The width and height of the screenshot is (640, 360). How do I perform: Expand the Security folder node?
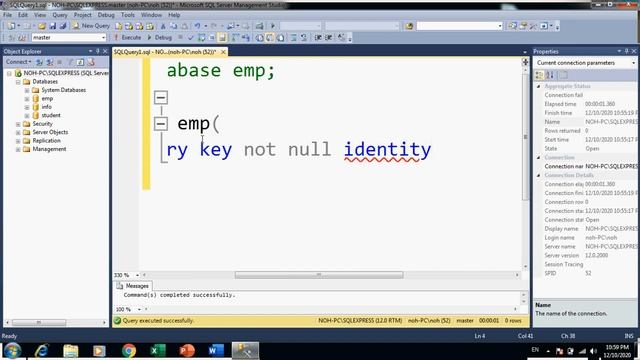(18, 124)
